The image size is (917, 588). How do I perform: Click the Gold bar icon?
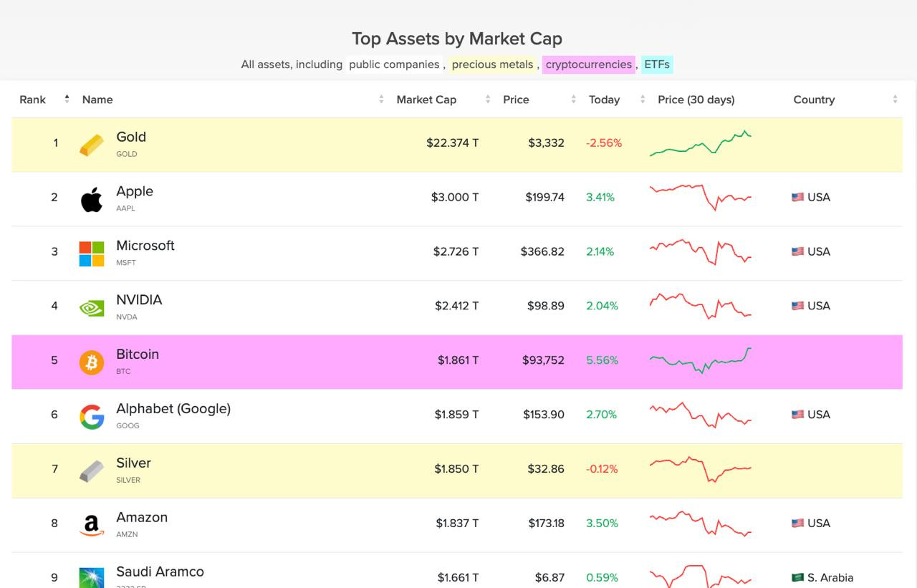click(x=92, y=145)
